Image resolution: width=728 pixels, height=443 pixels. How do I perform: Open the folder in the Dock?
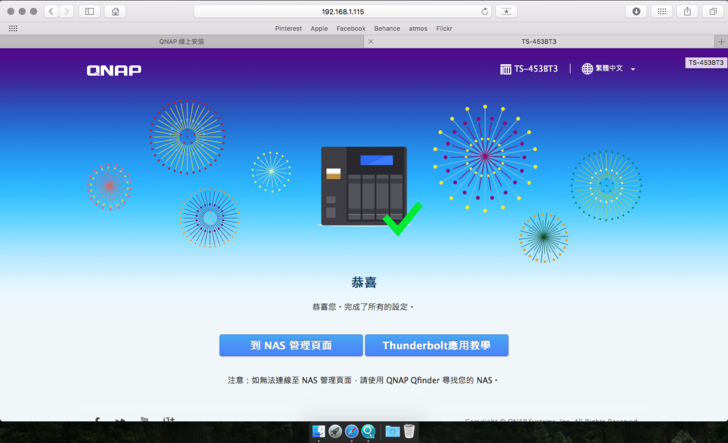pos(392,432)
